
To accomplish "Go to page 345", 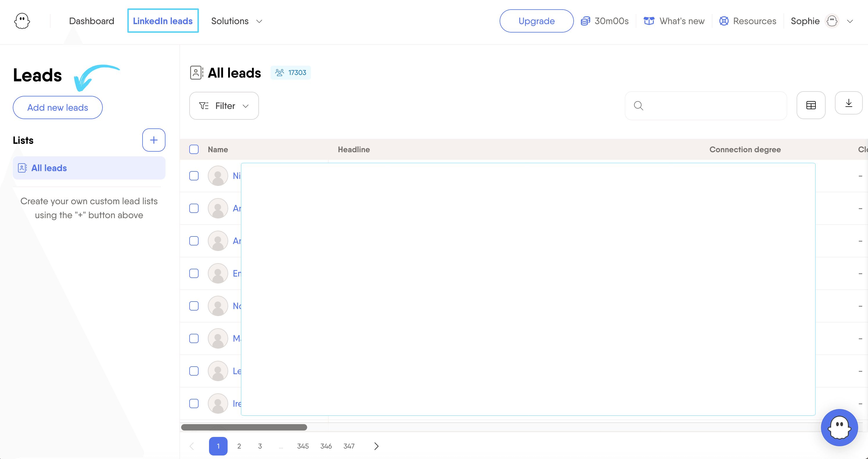I will (x=303, y=446).
